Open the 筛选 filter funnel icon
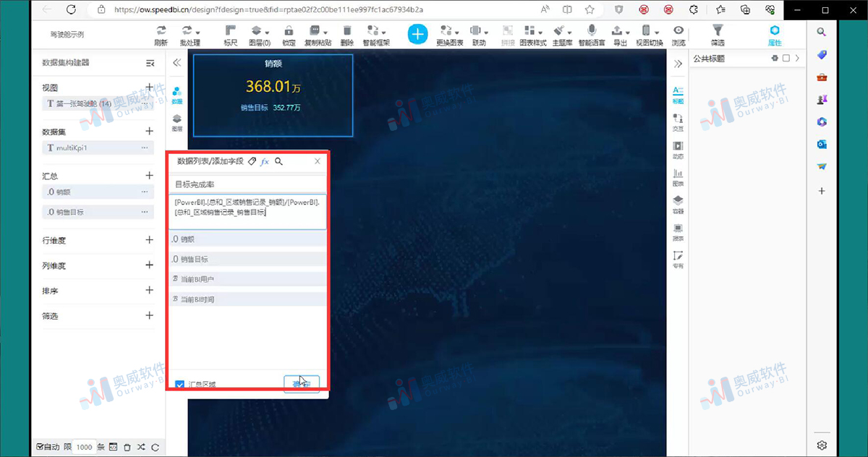 (717, 33)
